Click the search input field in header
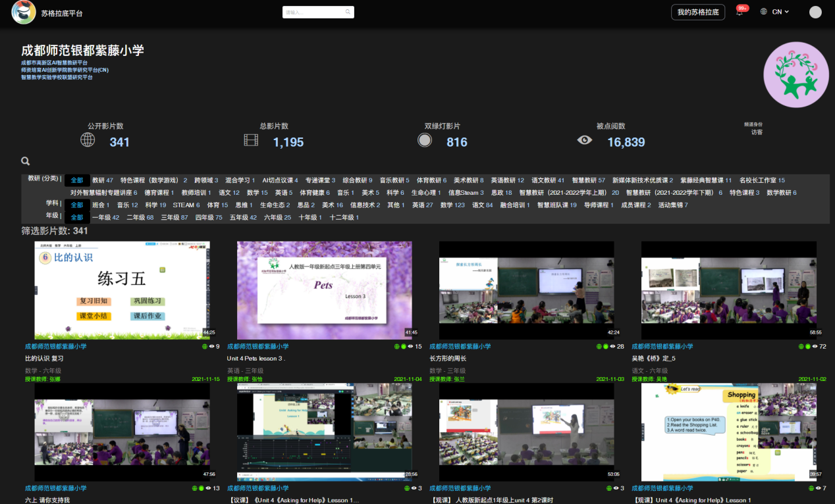The height and width of the screenshot is (504, 835). [313, 13]
